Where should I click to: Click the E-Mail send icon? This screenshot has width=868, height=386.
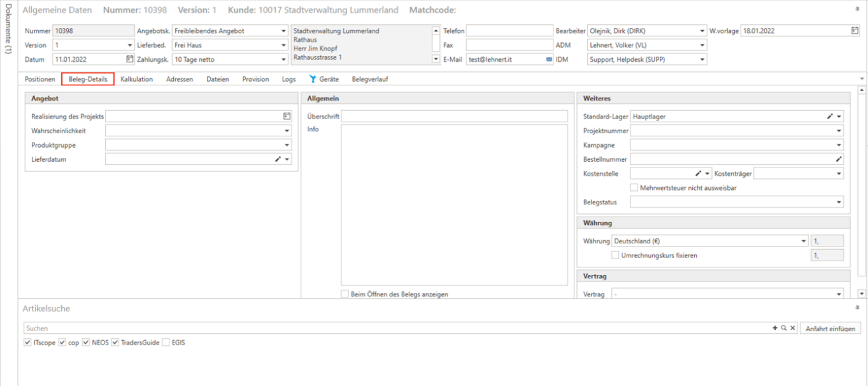(x=549, y=59)
